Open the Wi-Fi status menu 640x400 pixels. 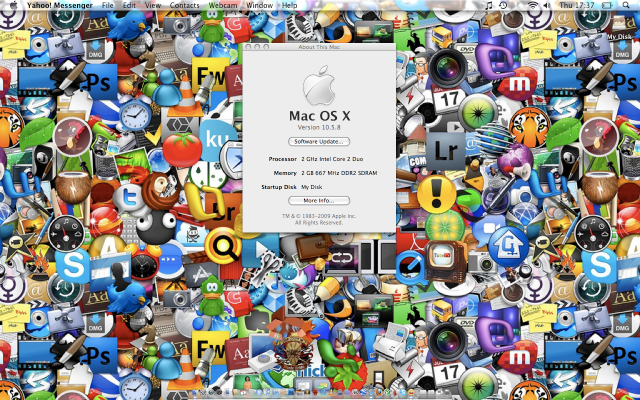tap(533, 5)
